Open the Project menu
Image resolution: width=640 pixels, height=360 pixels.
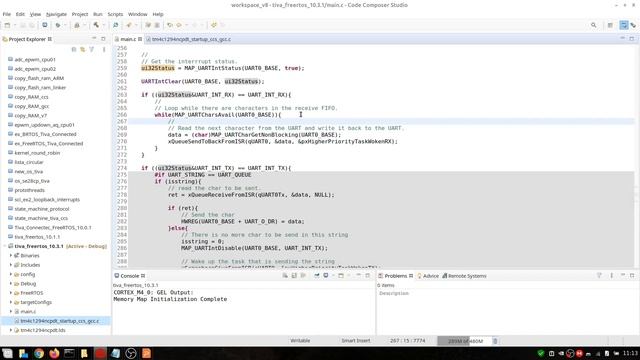(80, 14)
